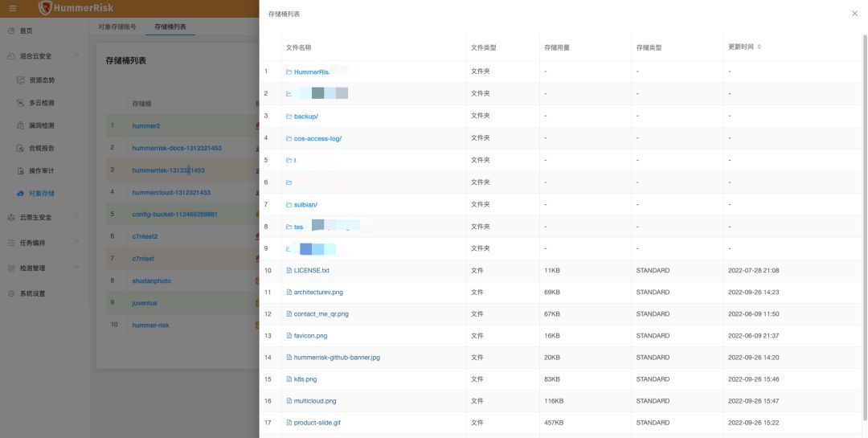Sort by the 更新时间 column arrows
The image size is (868, 438).
759,47
